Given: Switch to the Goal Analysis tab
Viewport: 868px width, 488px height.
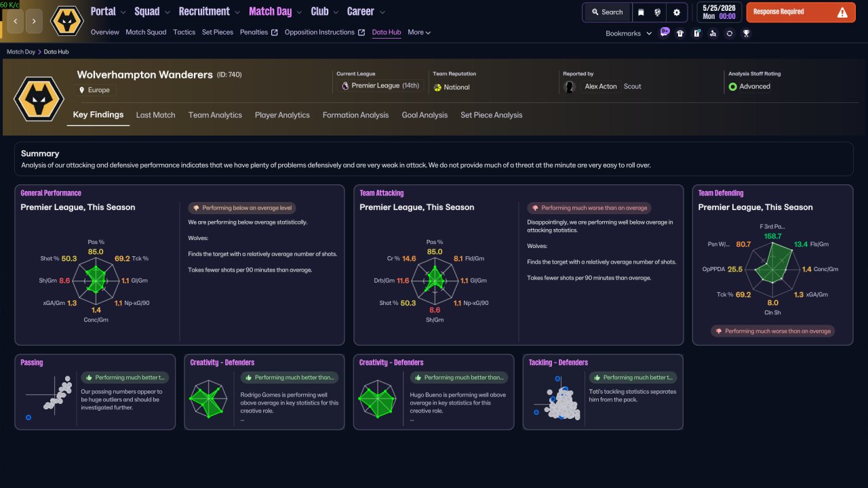Looking at the screenshot, I should coord(425,115).
